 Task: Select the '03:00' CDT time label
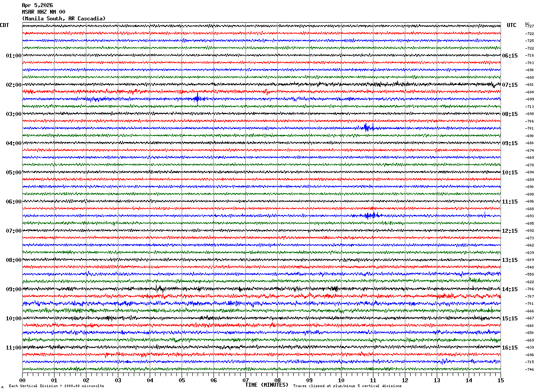[14, 114]
